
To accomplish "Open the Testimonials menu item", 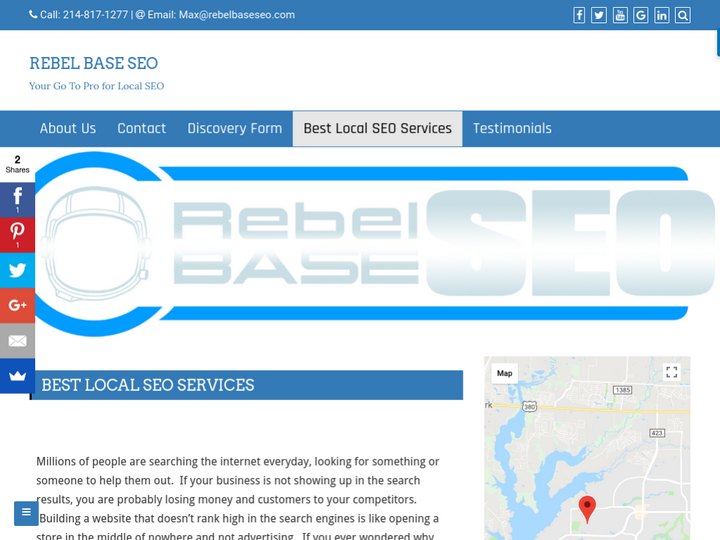I will tap(512, 129).
